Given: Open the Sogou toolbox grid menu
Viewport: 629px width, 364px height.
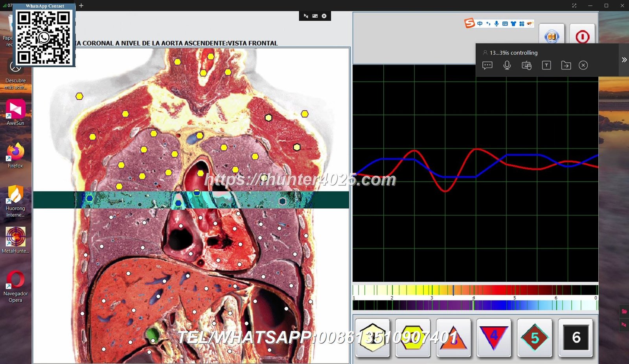Looking at the screenshot, I should click(522, 24).
